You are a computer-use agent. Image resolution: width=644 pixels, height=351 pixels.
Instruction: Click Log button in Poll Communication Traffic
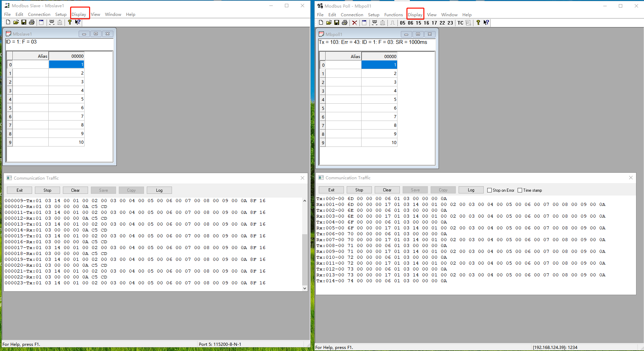pyautogui.click(x=471, y=190)
